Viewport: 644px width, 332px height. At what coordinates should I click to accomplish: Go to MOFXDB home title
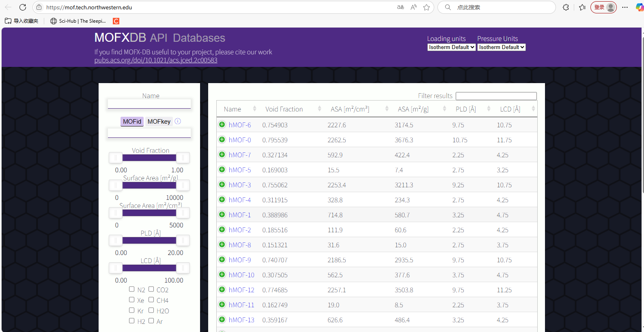[120, 38]
